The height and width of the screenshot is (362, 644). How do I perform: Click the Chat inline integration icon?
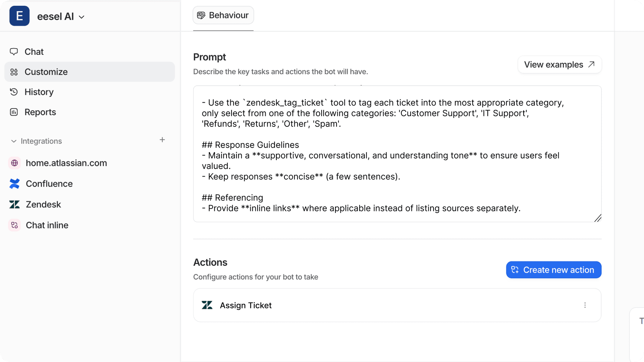15,225
